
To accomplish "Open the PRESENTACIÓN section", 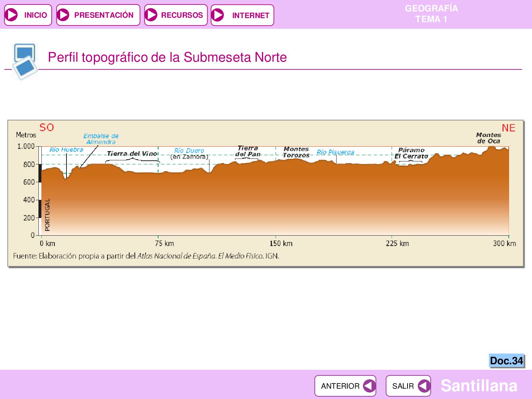I will tap(98, 15).
